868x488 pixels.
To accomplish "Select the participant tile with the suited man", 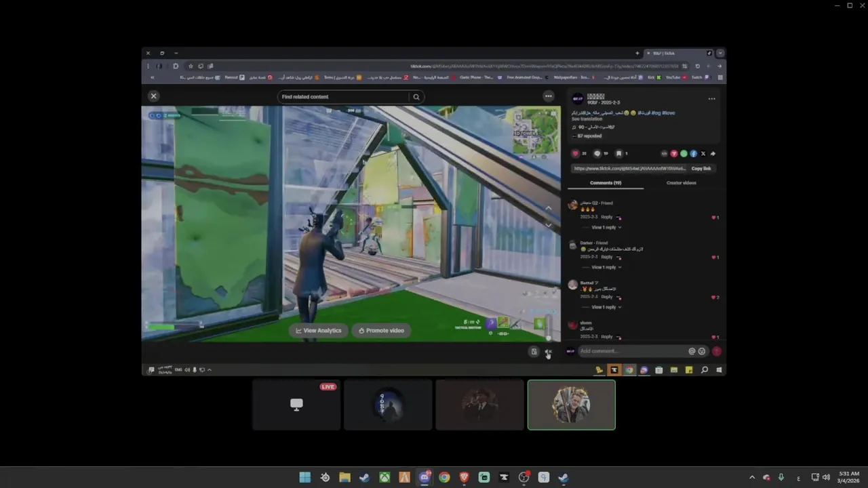I will 479,405.
